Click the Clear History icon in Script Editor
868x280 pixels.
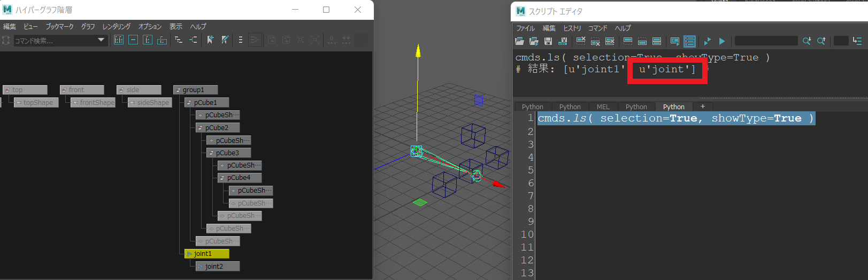581,41
